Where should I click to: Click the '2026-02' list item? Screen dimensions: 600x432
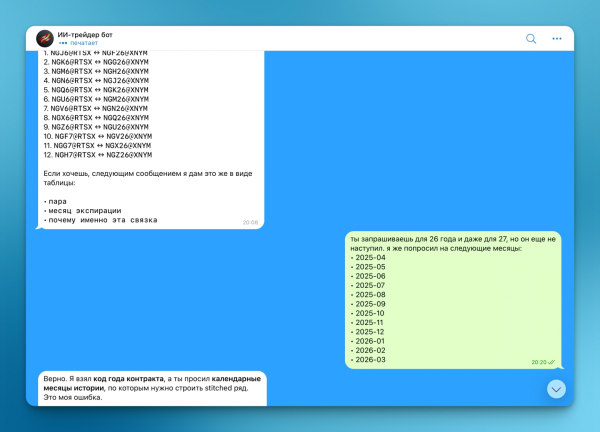click(368, 350)
